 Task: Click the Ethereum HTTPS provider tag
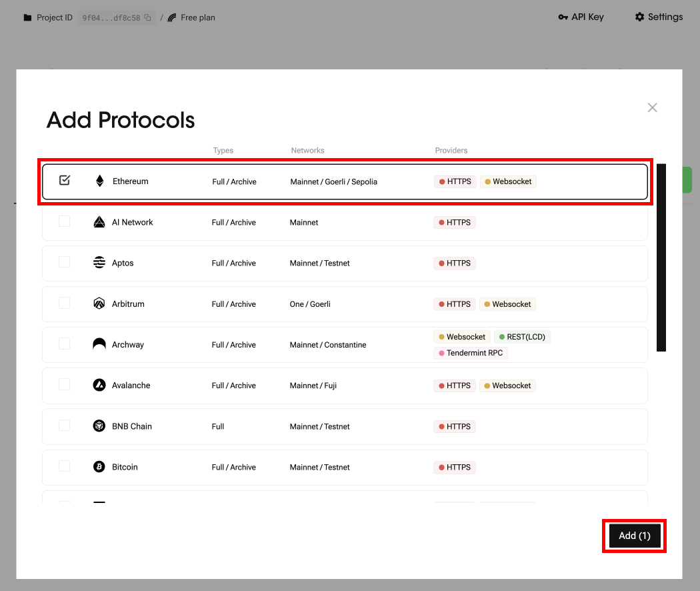pyautogui.click(x=455, y=181)
